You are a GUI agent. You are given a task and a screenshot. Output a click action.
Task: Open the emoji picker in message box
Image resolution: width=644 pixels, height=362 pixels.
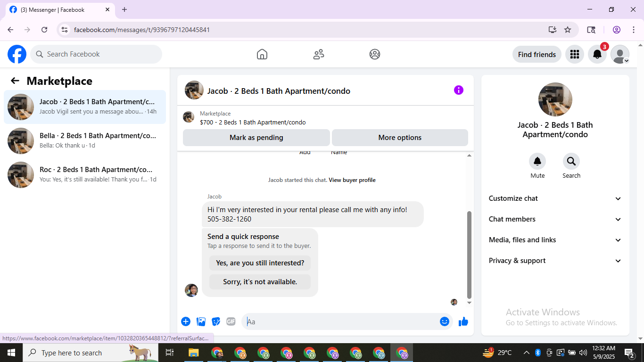445,321
